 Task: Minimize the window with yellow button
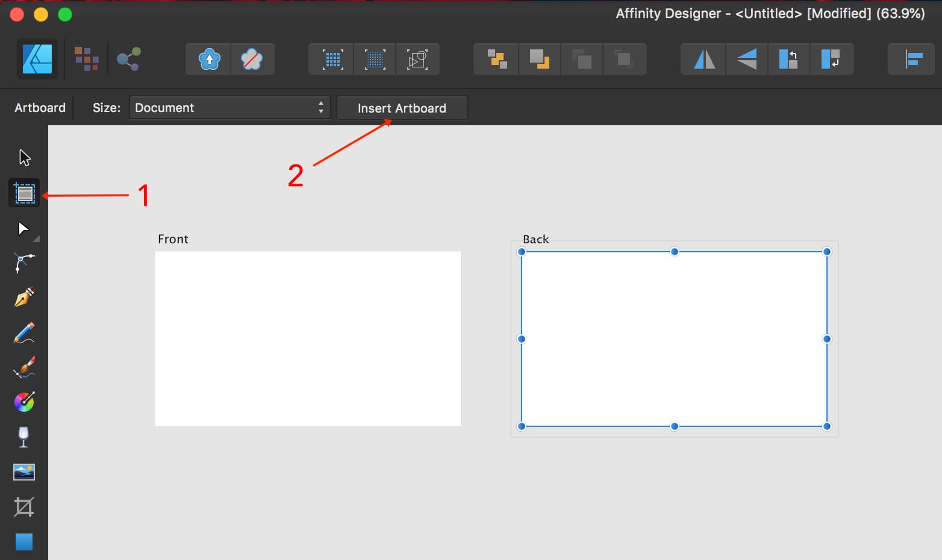(41, 14)
